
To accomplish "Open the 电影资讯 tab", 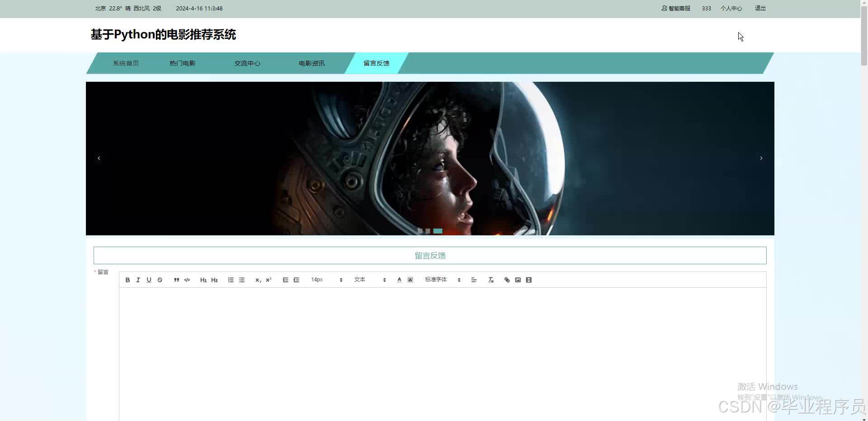I will (x=312, y=63).
